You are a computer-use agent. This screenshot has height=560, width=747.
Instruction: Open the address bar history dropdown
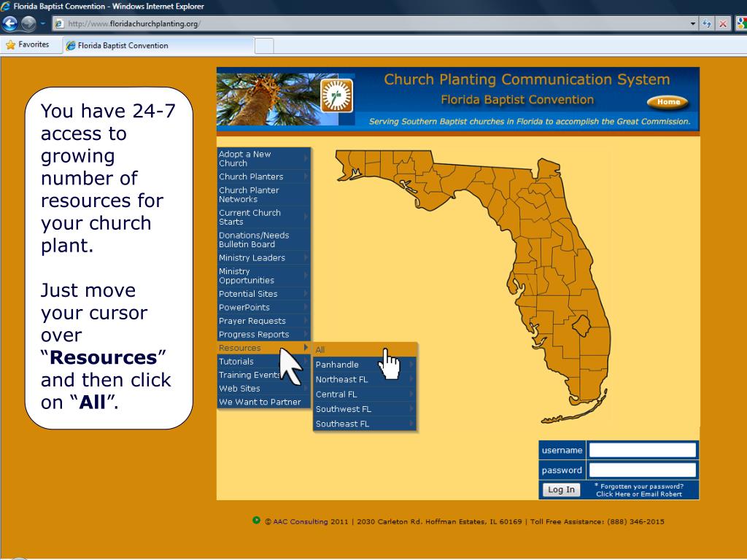[693, 24]
